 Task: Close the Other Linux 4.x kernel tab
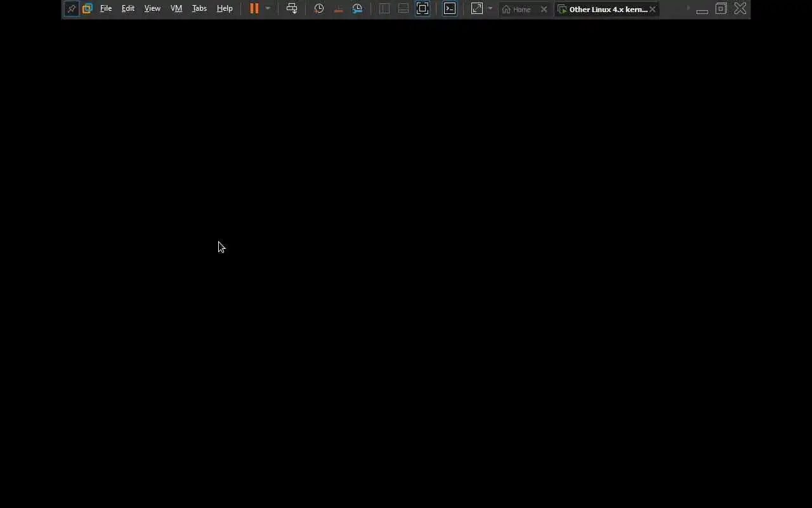click(x=652, y=10)
